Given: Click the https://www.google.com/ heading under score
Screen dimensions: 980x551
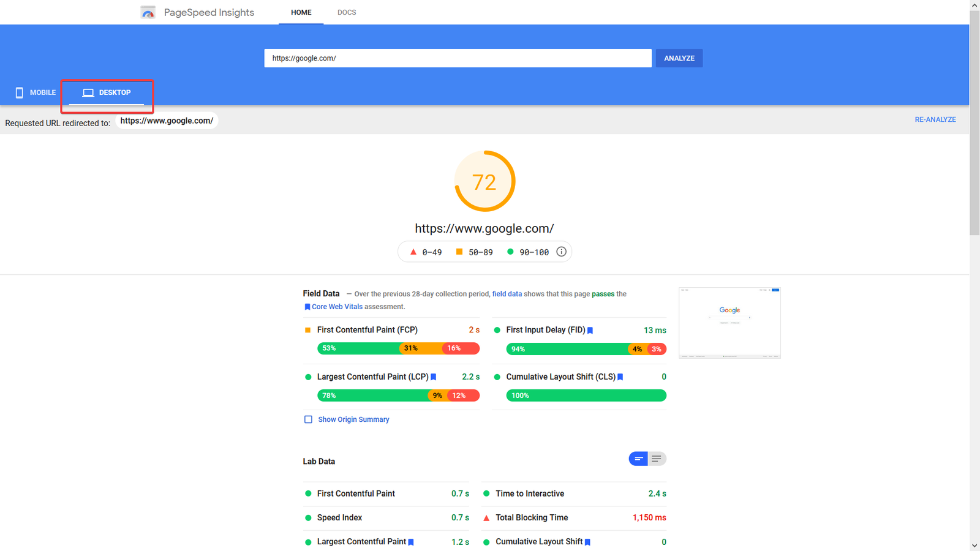Looking at the screenshot, I should [484, 228].
